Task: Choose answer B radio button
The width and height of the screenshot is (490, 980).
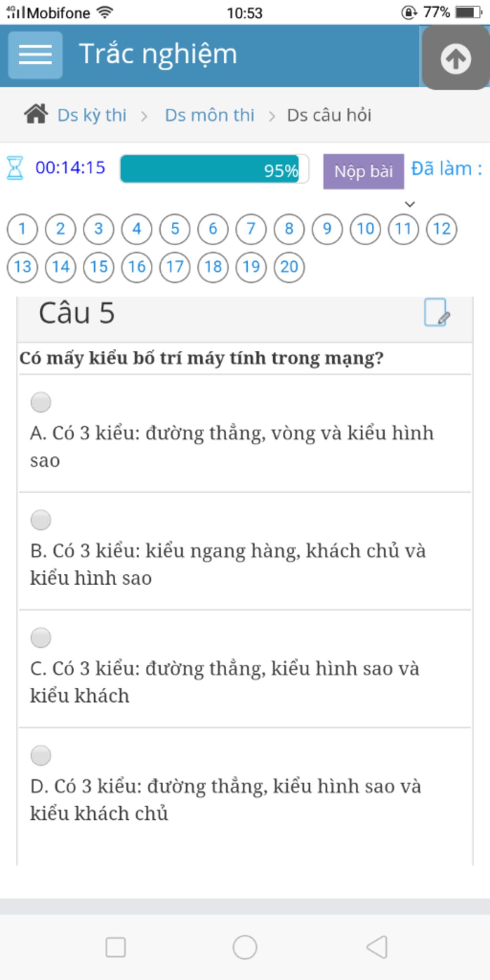Action: (x=41, y=520)
